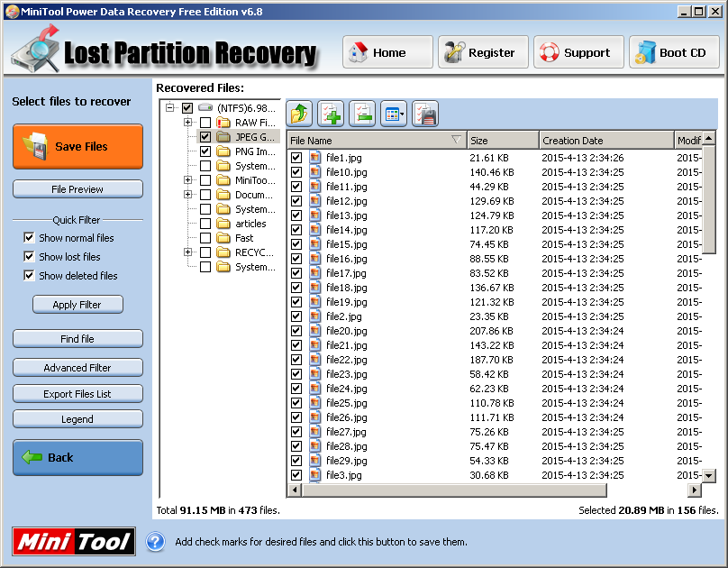Click the vertical scrollbar down arrow
The height and width of the screenshot is (568, 728).
709,475
